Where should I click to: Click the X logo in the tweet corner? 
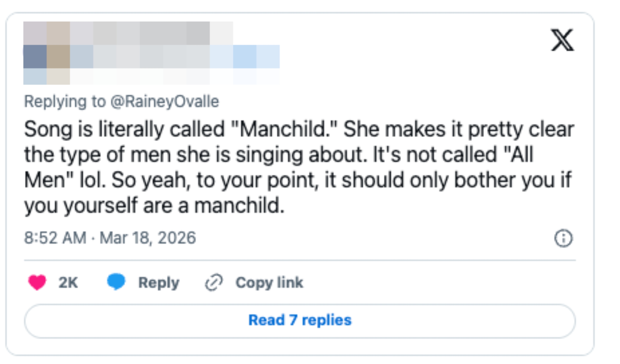(x=562, y=40)
